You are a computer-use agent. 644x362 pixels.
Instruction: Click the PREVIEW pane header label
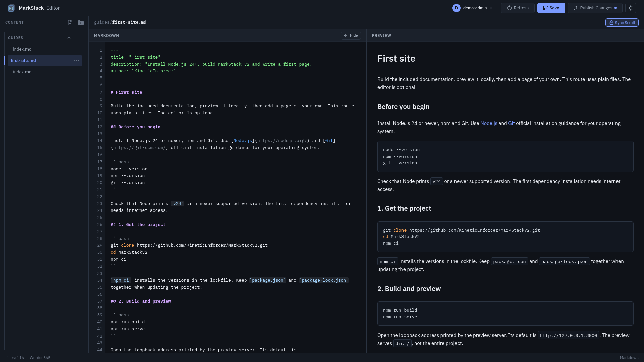pyautogui.click(x=381, y=36)
